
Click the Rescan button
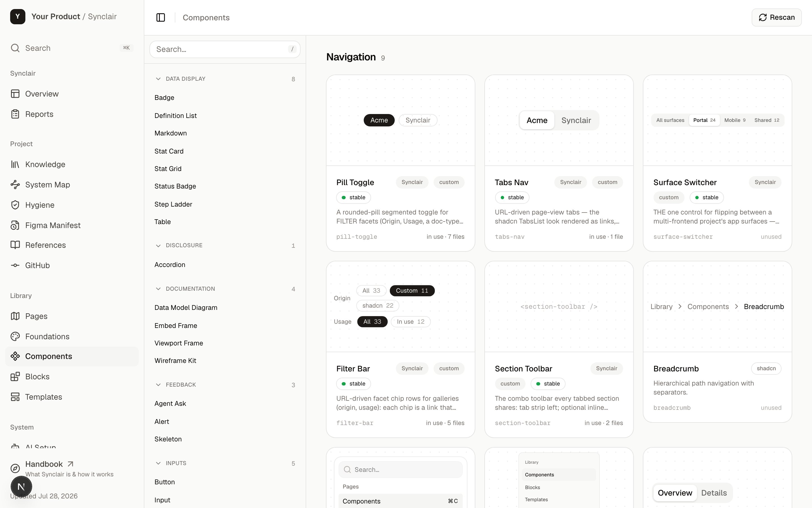click(x=776, y=17)
